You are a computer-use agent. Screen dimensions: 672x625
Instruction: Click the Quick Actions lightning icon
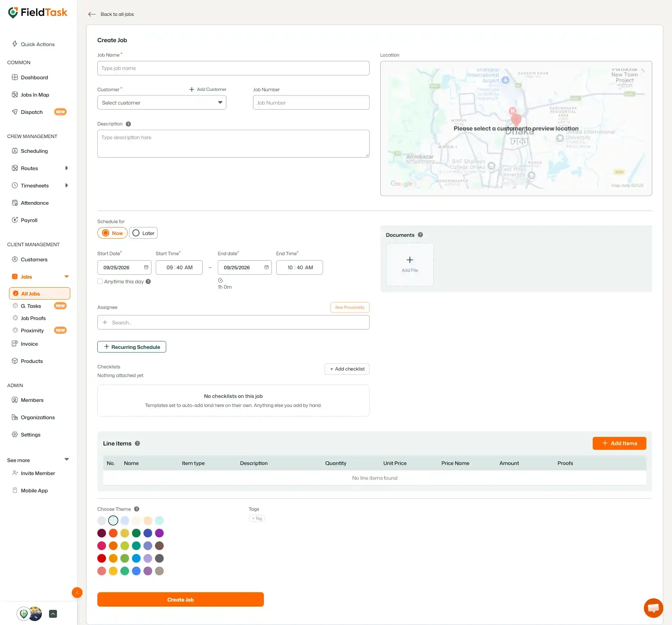point(15,44)
